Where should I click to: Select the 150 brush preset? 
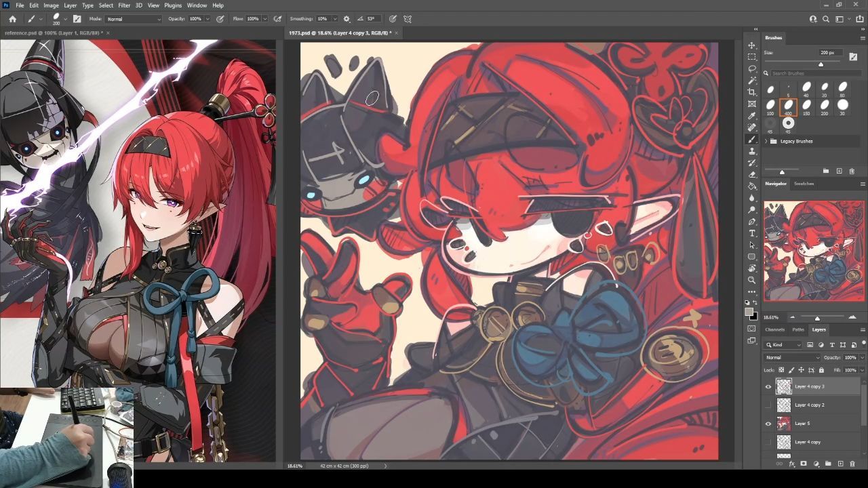click(806, 107)
